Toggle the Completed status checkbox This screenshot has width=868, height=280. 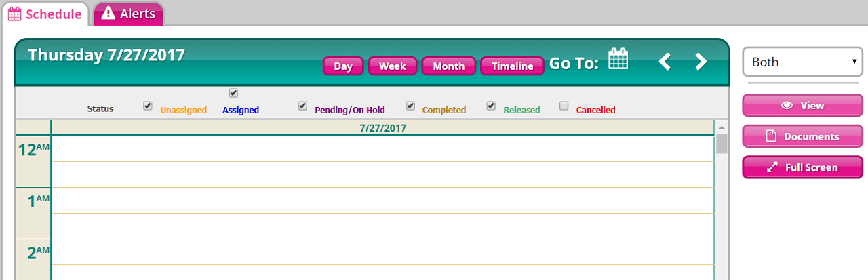tap(410, 106)
